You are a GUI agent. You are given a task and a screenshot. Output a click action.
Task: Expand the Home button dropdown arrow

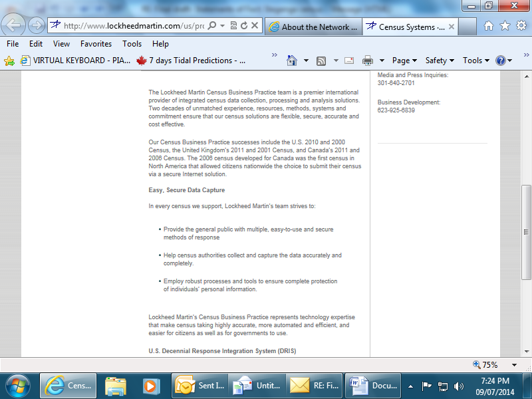coord(306,61)
